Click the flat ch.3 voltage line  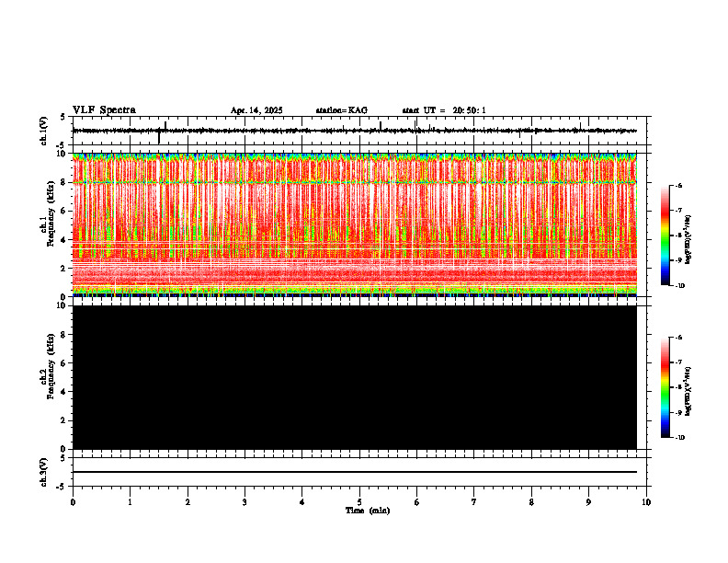point(354,472)
